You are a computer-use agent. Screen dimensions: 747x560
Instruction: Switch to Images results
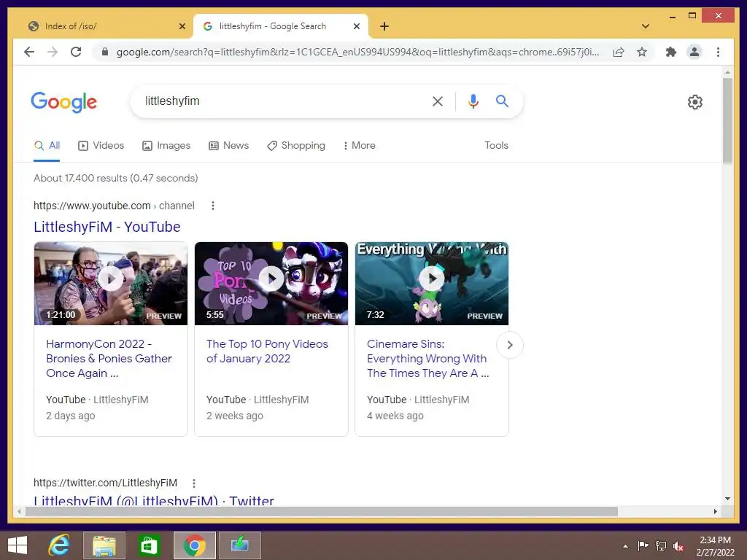166,145
